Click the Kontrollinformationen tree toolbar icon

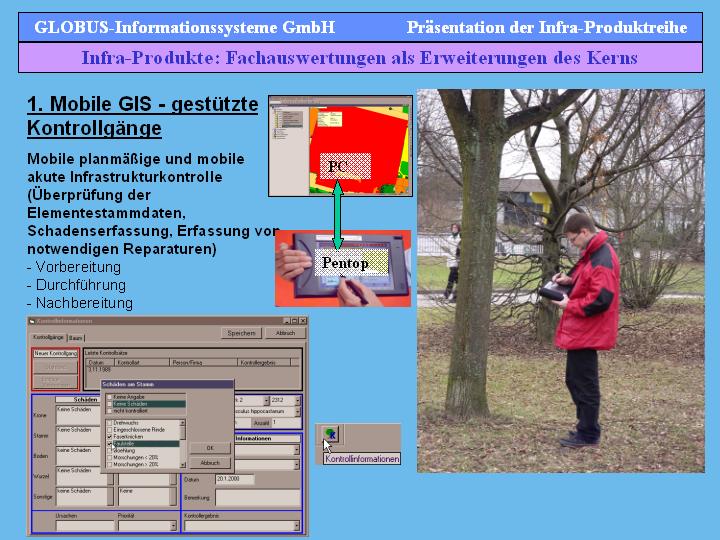point(331,435)
